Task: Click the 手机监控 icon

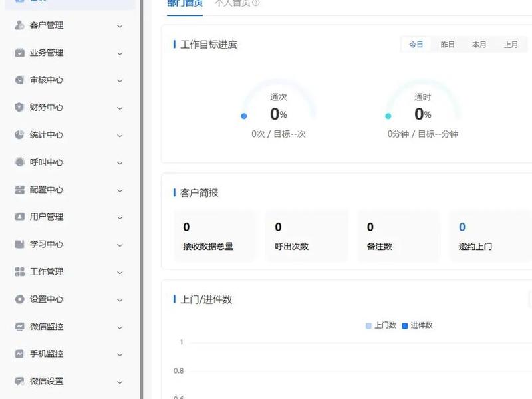Action: [x=20, y=354]
